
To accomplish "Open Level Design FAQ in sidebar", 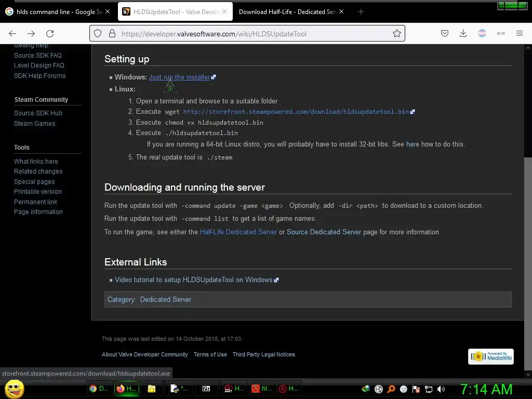I will [x=39, y=65].
